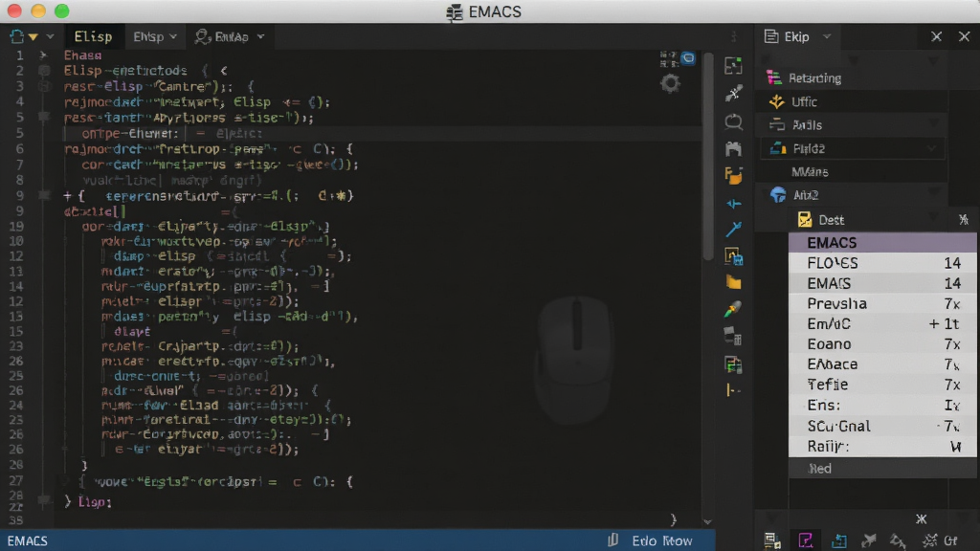Click the blue export icon in bottom toolbar
Image resolution: width=980 pixels, height=551 pixels.
click(838, 541)
